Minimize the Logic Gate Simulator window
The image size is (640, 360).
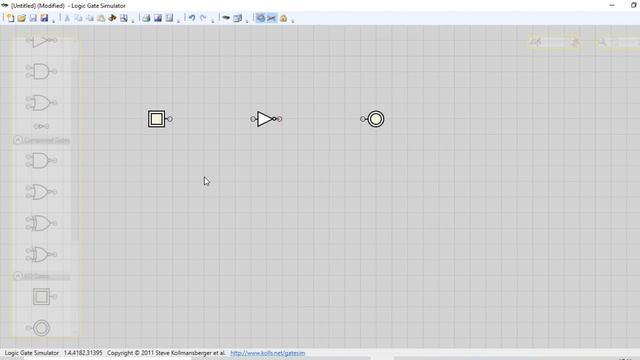pos(611,5)
